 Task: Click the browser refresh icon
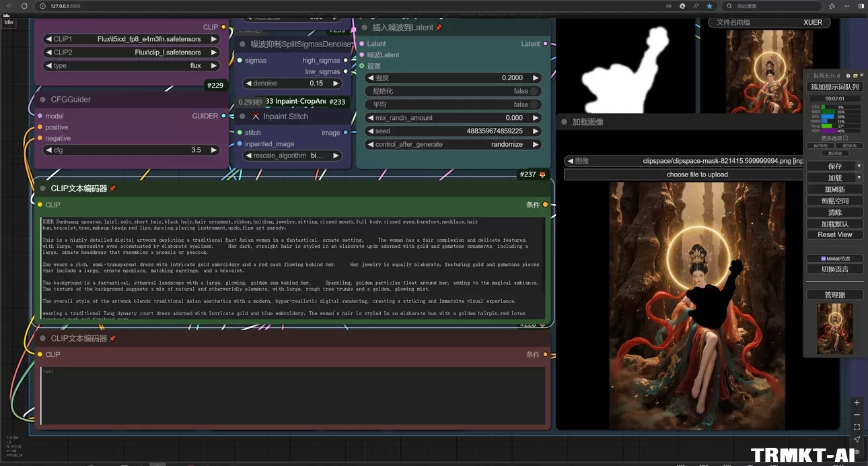point(24,6)
